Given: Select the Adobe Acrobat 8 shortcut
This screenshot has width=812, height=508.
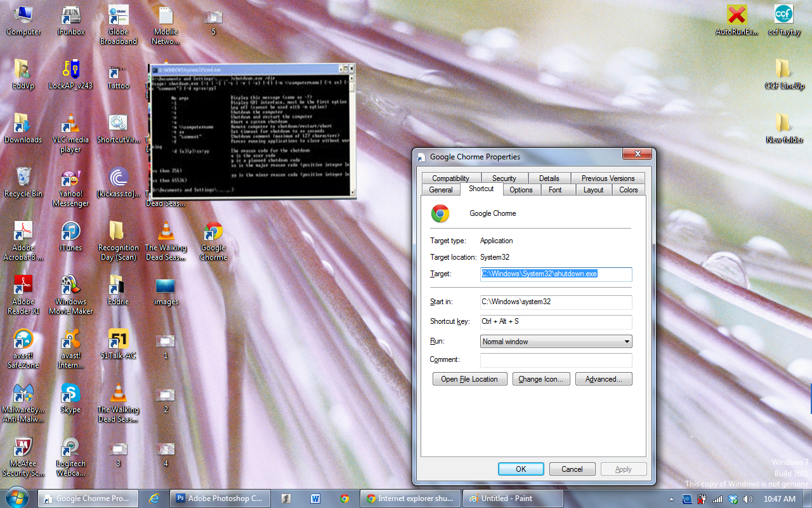Looking at the screenshot, I should point(23,241).
